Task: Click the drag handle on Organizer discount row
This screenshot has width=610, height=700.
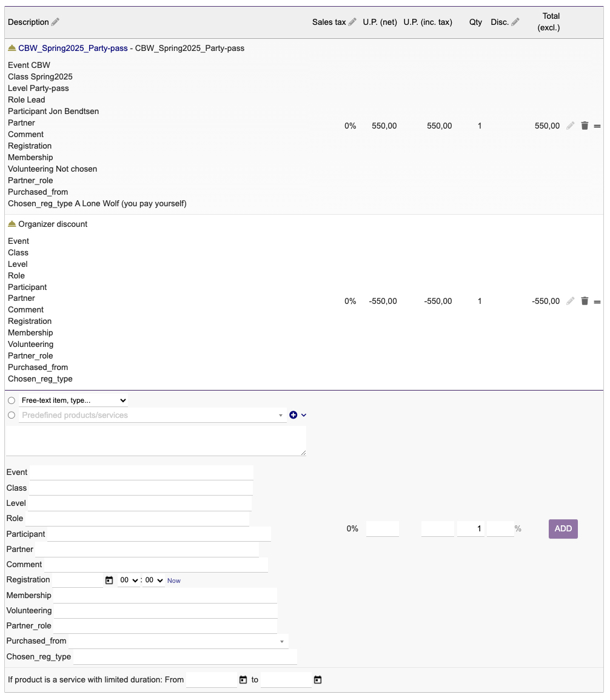Action: point(597,301)
